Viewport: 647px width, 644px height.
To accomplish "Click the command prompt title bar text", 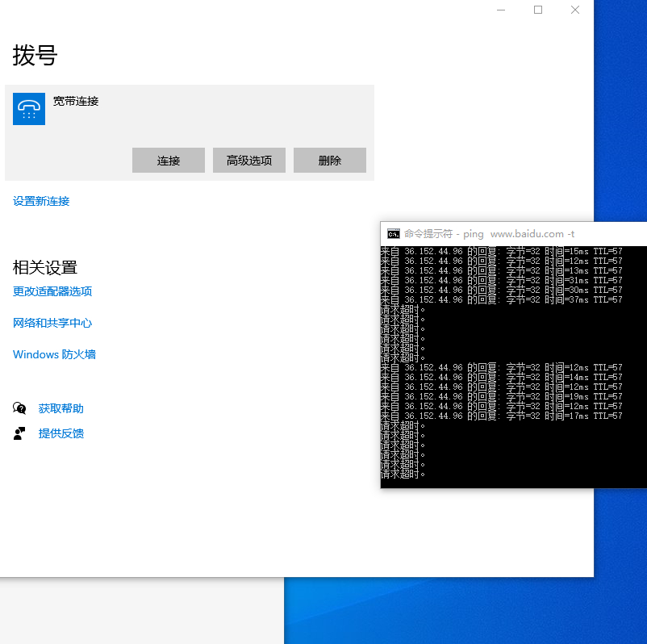I will click(489, 234).
